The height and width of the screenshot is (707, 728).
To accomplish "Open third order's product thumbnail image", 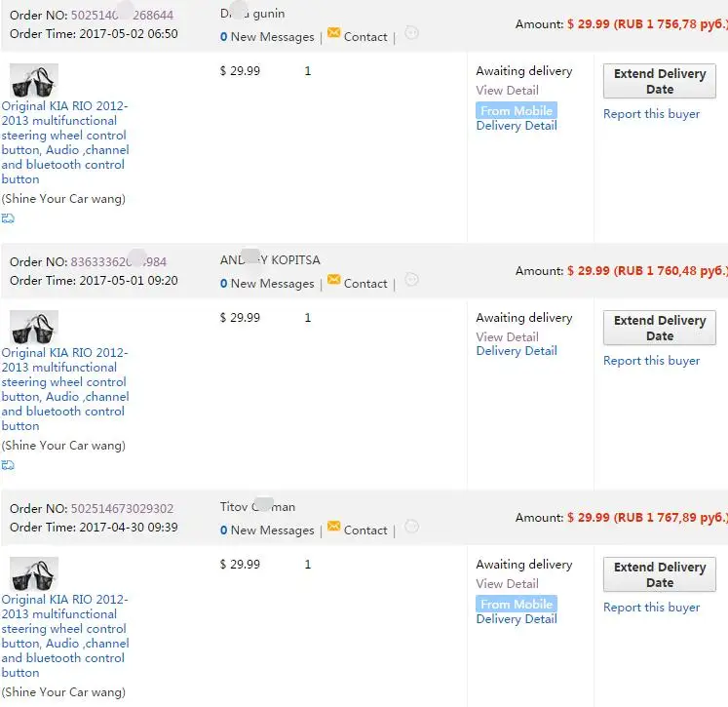I will (x=34, y=574).
